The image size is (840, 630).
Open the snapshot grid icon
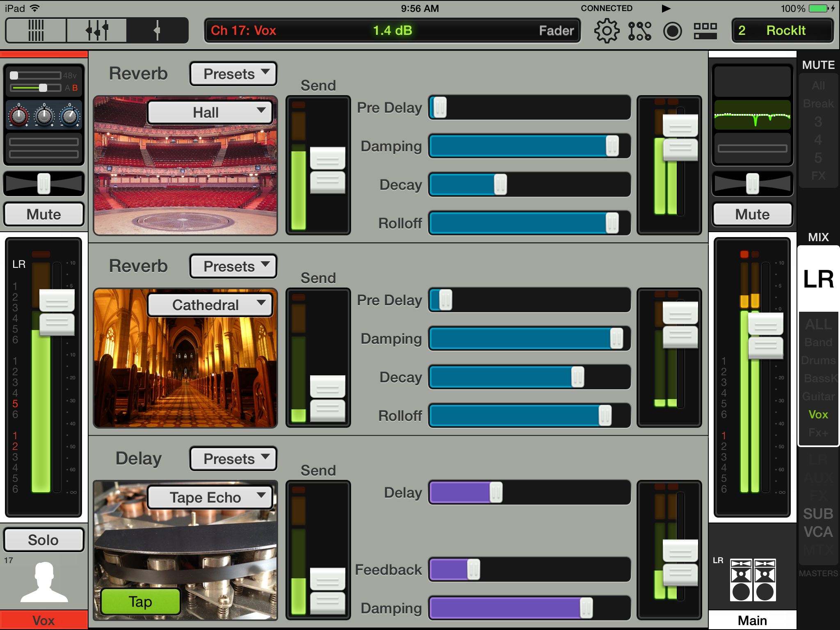pyautogui.click(x=705, y=31)
